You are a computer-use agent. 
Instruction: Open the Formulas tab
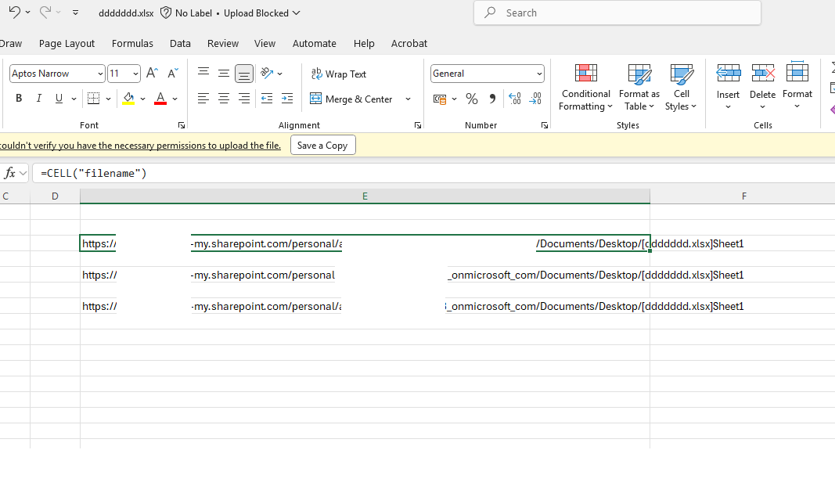coord(132,43)
